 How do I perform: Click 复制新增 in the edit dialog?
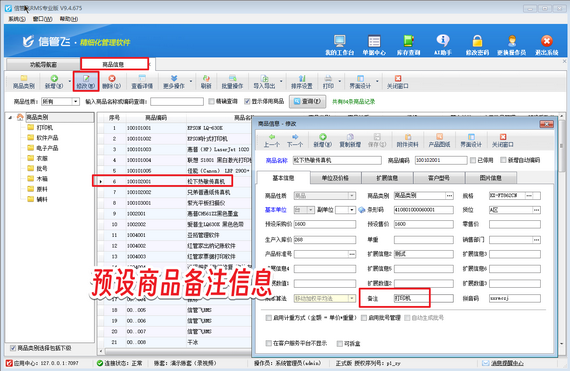point(350,140)
